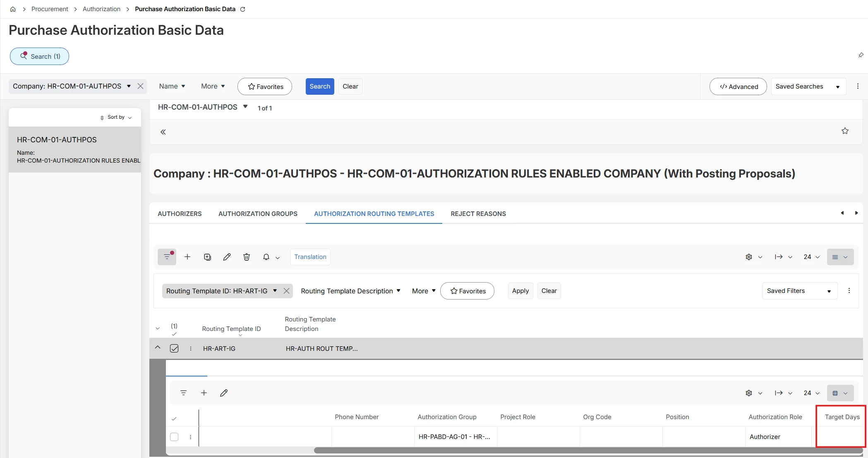Open the Routing Template Description filter dropdown

click(350, 291)
